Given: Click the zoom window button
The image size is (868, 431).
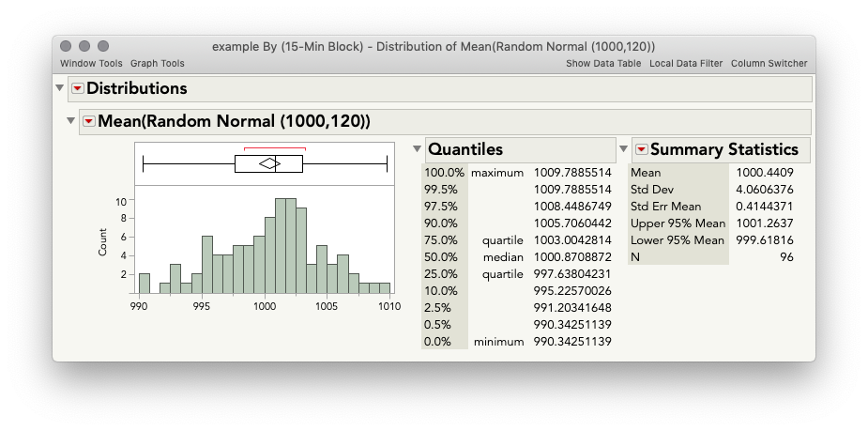Looking at the screenshot, I should (103, 46).
